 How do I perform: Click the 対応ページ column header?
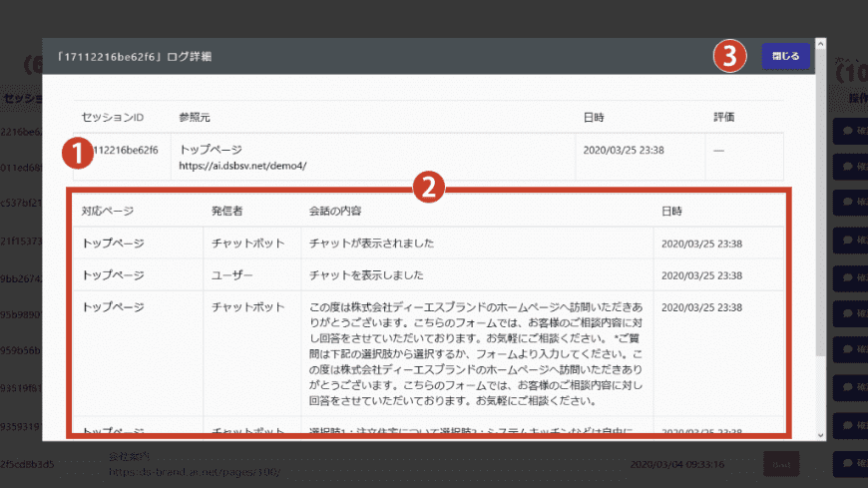pos(108,212)
